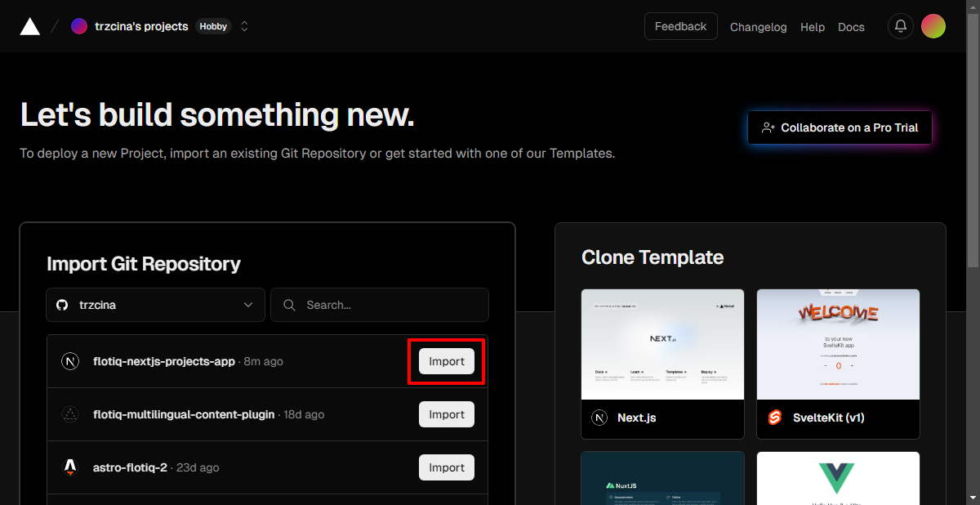
Task: Click Next.js icon beside flotiq-nextjs-projects-app
Action: [70, 361]
